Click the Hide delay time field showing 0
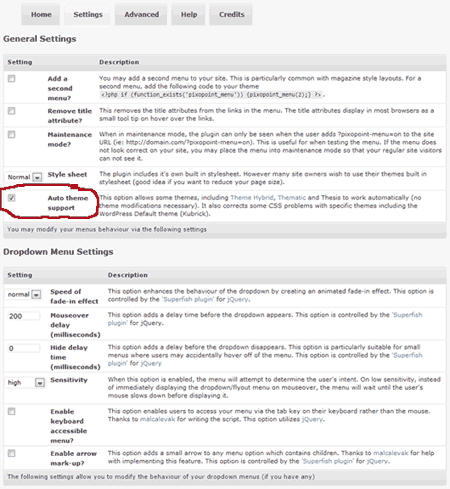The height and width of the screenshot is (489, 450). [23, 348]
